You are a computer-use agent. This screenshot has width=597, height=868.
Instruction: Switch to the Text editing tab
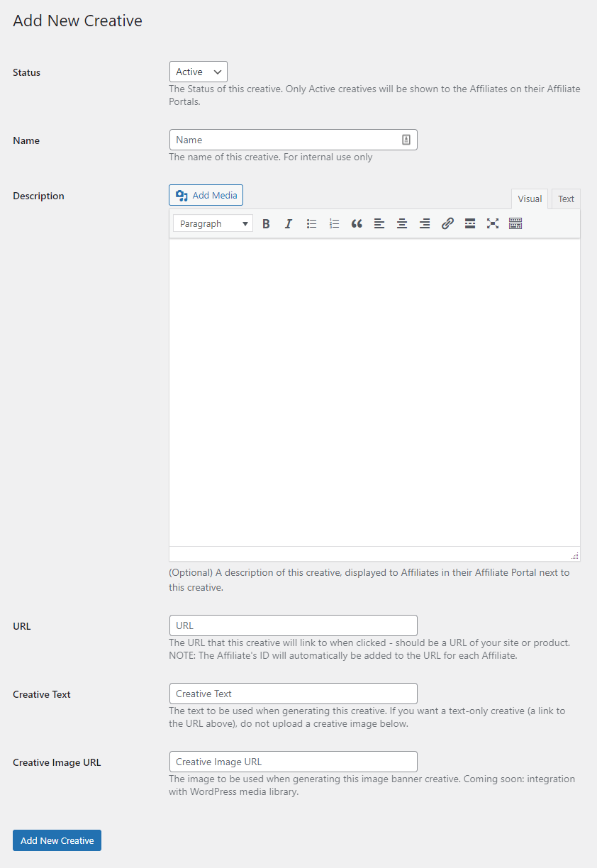coord(565,199)
